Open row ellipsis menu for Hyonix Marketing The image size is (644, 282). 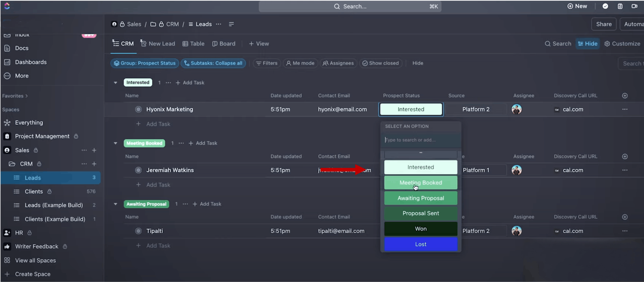pos(625,109)
